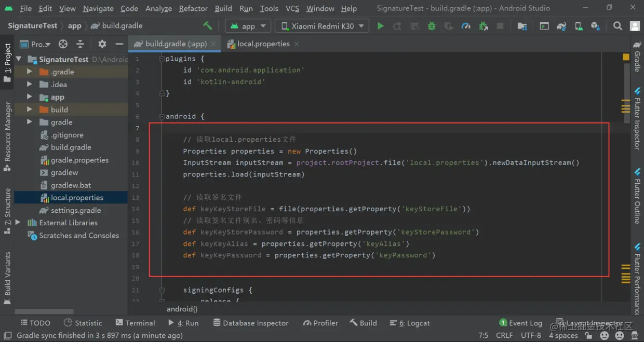
Task: Open Flutter Inspector side tab
Action: coord(637,118)
